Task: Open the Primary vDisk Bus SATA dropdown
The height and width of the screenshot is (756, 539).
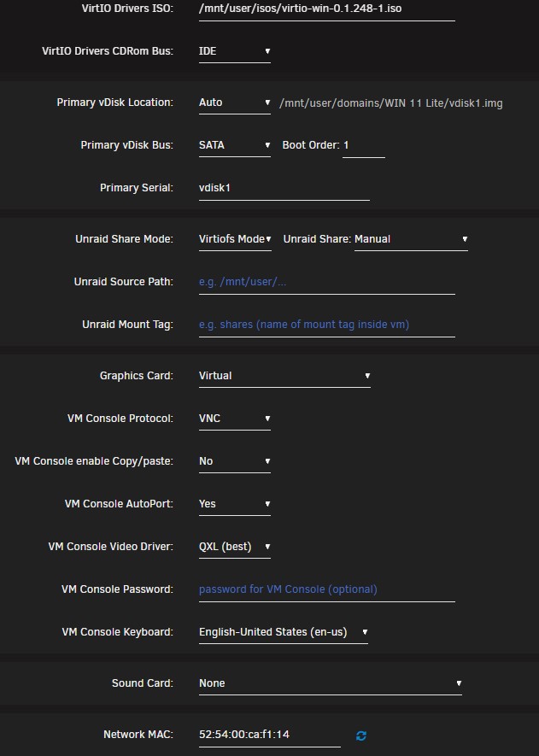Action: pos(234,145)
